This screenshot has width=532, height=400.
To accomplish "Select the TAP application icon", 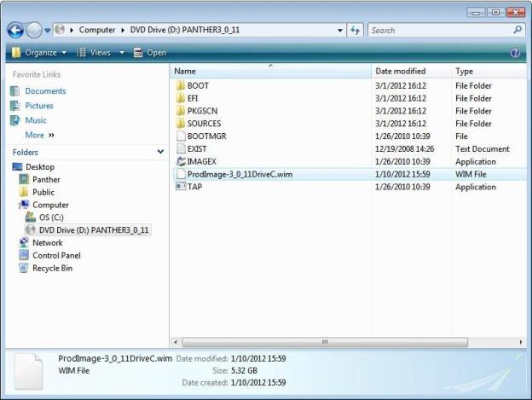I will pyautogui.click(x=181, y=187).
